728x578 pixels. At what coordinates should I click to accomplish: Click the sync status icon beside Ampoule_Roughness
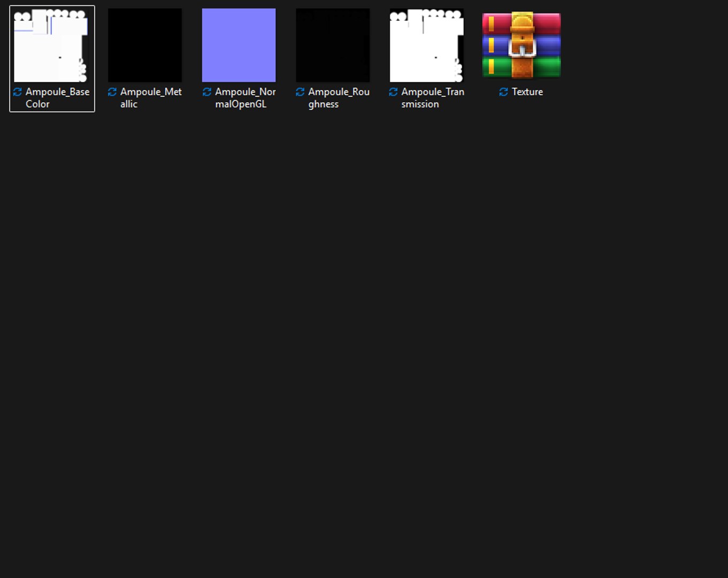point(300,92)
